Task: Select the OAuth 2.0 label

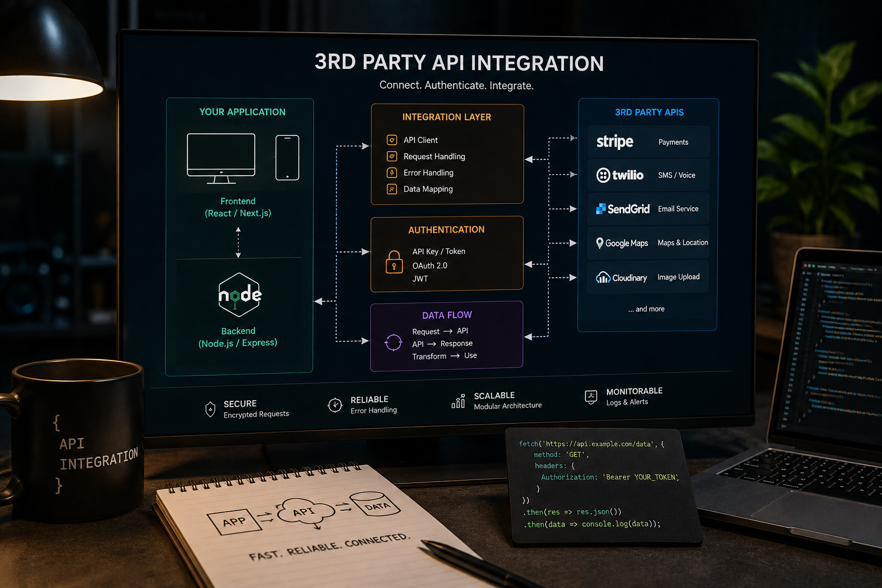Action: [430, 265]
